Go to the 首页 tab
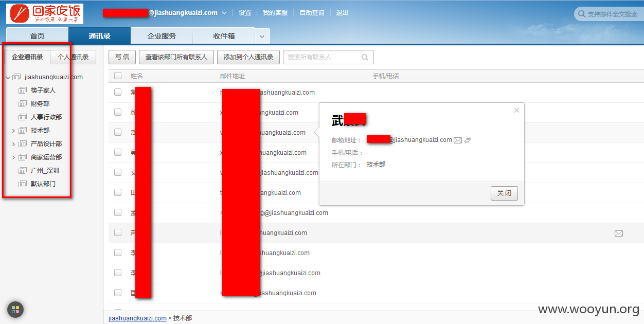644x324 pixels. click(x=37, y=36)
